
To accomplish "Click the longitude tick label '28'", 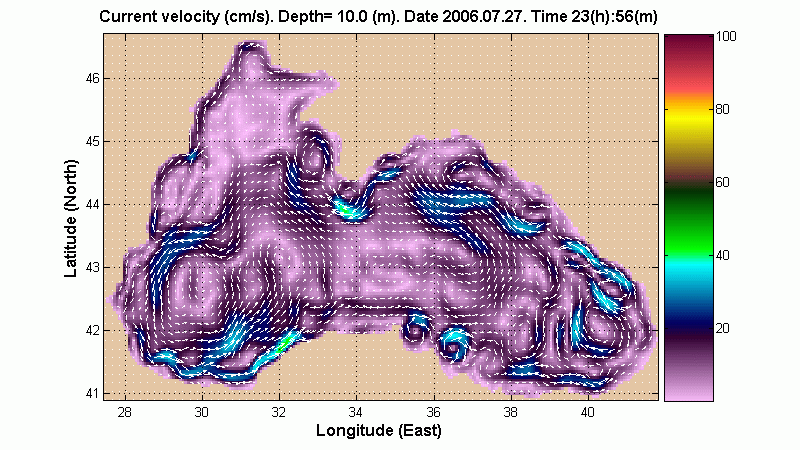I will 124,412.
